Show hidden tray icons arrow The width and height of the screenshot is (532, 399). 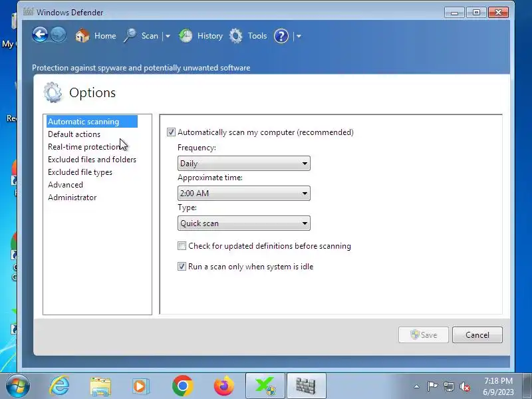pos(417,386)
